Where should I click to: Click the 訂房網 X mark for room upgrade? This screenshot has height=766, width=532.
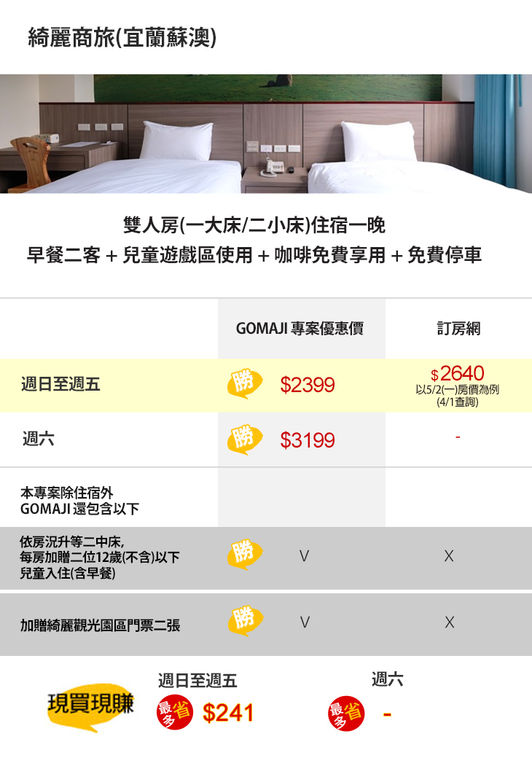(449, 556)
